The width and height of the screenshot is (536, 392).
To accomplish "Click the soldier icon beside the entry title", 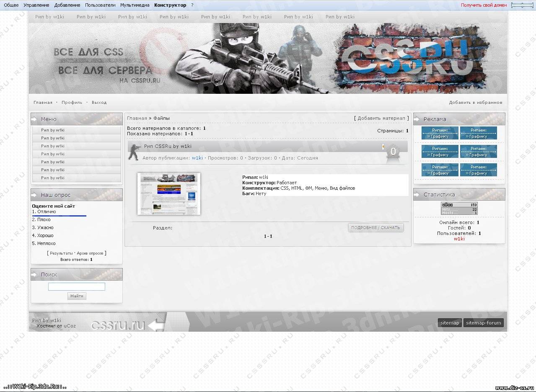I will (x=135, y=152).
